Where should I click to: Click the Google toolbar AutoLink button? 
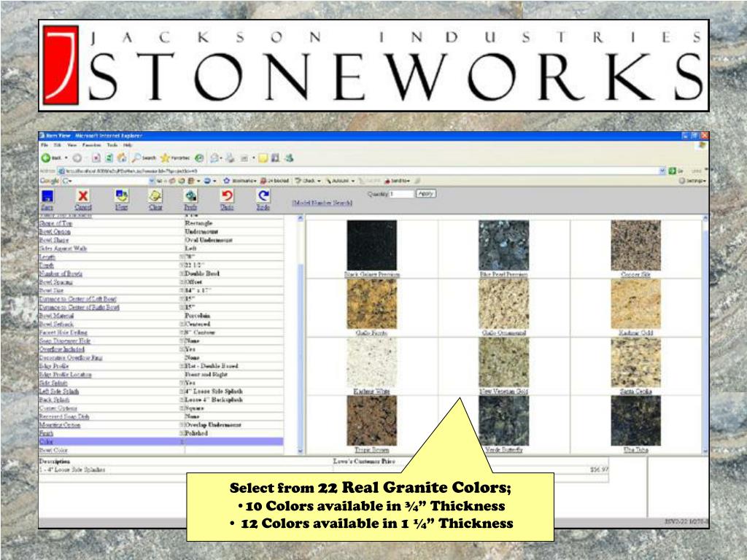pos(340,181)
